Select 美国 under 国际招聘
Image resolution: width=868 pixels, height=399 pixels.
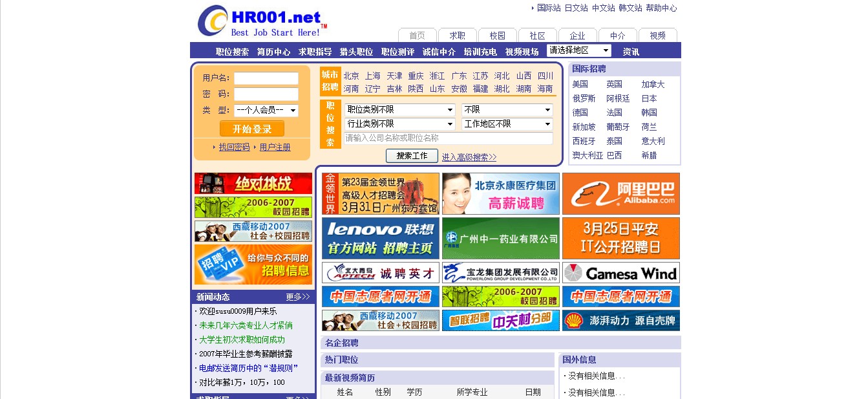580,84
